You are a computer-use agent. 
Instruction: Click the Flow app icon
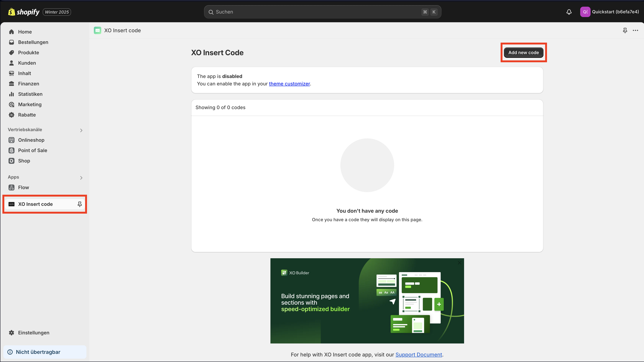click(x=11, y=187)
